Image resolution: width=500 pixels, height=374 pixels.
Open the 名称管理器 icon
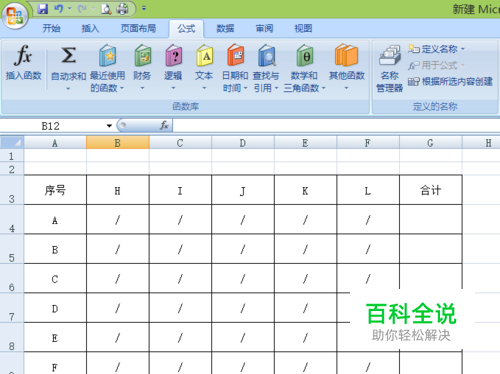pyautogui.click(x=390, y=55)
